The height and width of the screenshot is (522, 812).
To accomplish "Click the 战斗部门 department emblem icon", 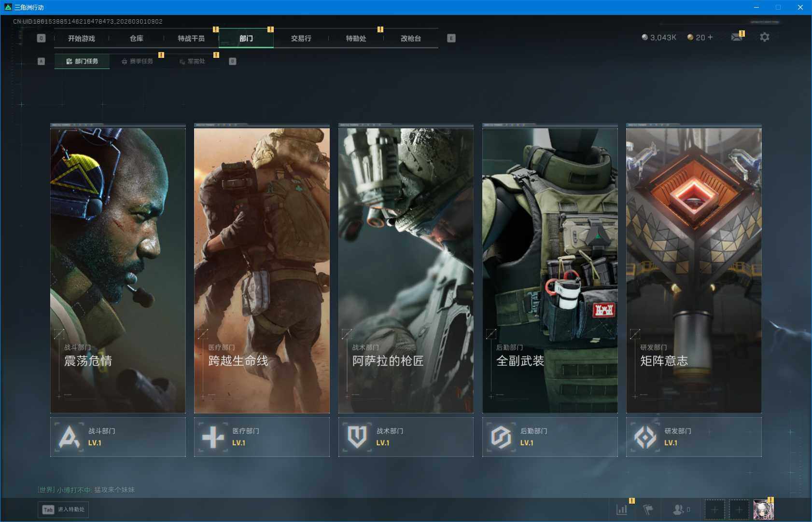I will [69, 437].
